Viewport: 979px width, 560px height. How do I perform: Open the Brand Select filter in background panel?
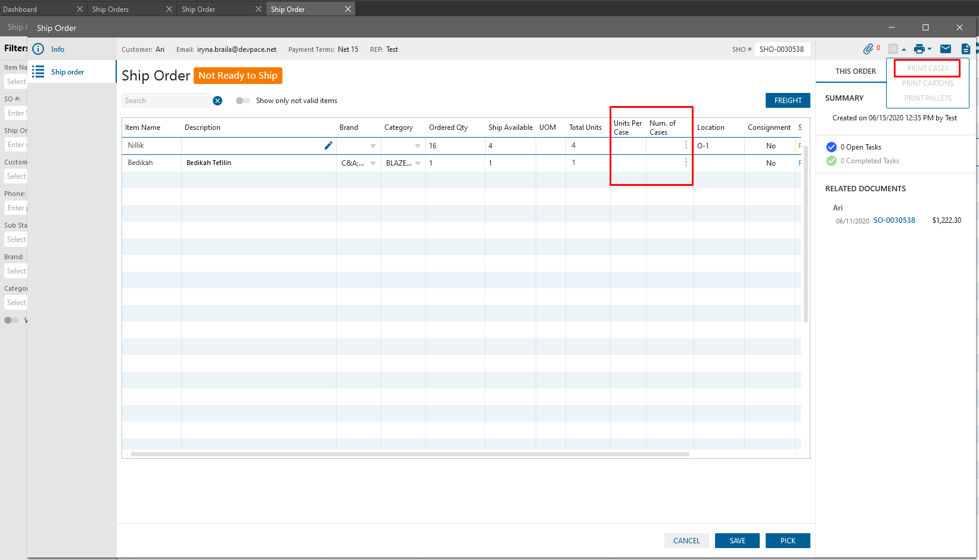click(x=16, y=271)
